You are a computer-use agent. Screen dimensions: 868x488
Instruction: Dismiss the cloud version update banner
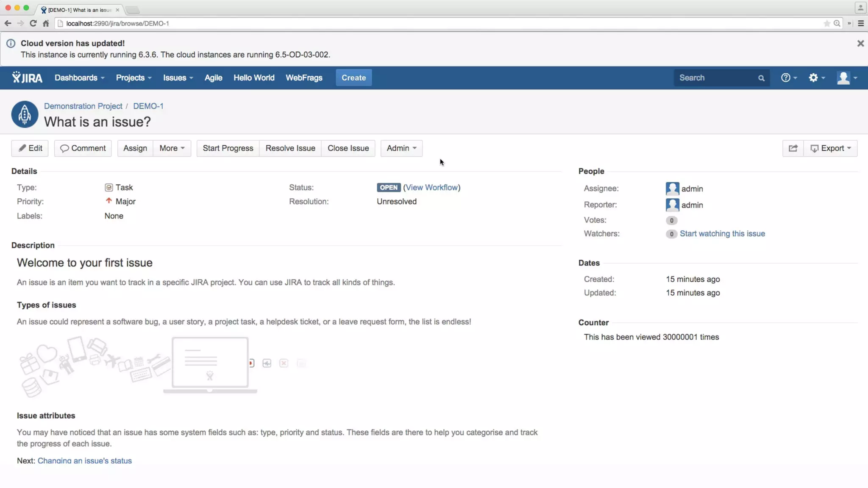tap(860, 43)
